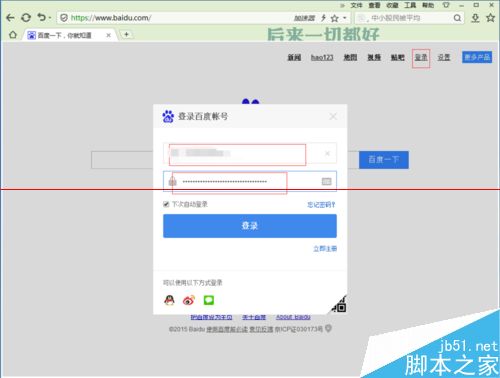Click the 设置 link in the top navigation
500x378 pixels.
444,57
